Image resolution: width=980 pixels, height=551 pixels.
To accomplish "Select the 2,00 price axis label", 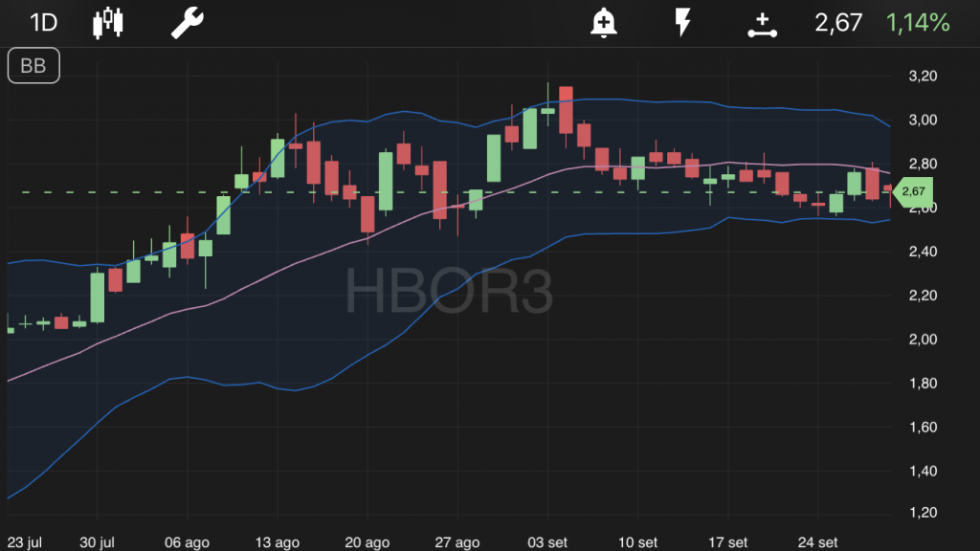I will [x=924, y=340].
